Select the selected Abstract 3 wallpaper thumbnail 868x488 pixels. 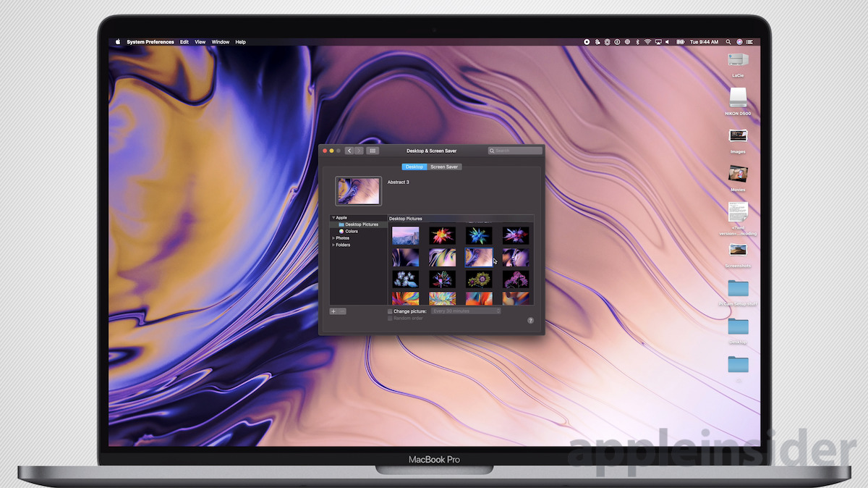(x=479, y=256)
